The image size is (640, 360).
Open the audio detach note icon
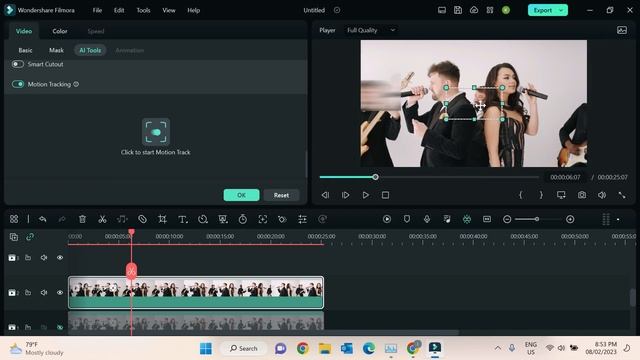point(122,219)
